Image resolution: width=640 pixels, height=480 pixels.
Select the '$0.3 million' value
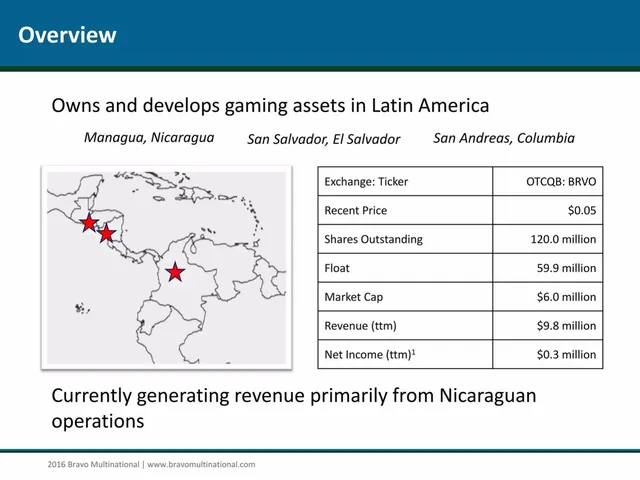(x=567, y=354)
